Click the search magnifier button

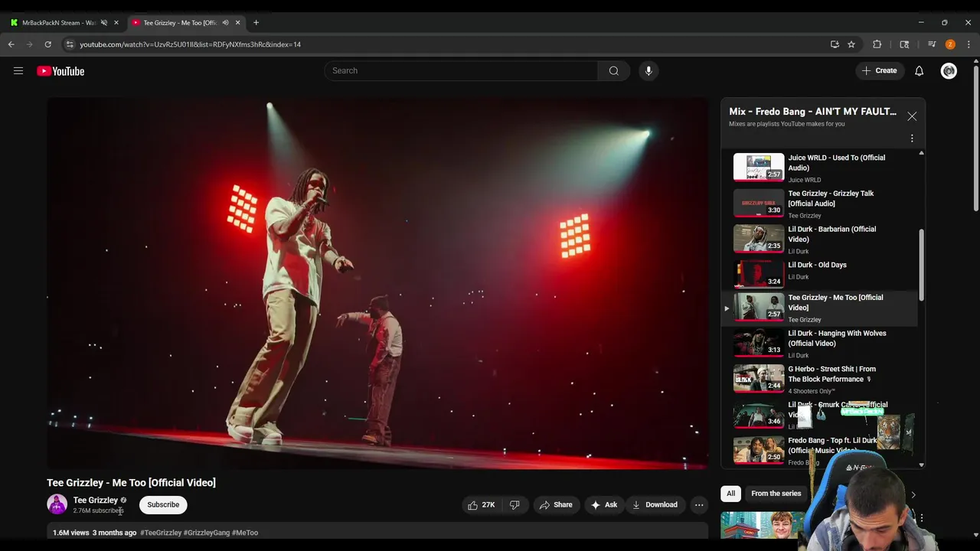coord(613,70)
